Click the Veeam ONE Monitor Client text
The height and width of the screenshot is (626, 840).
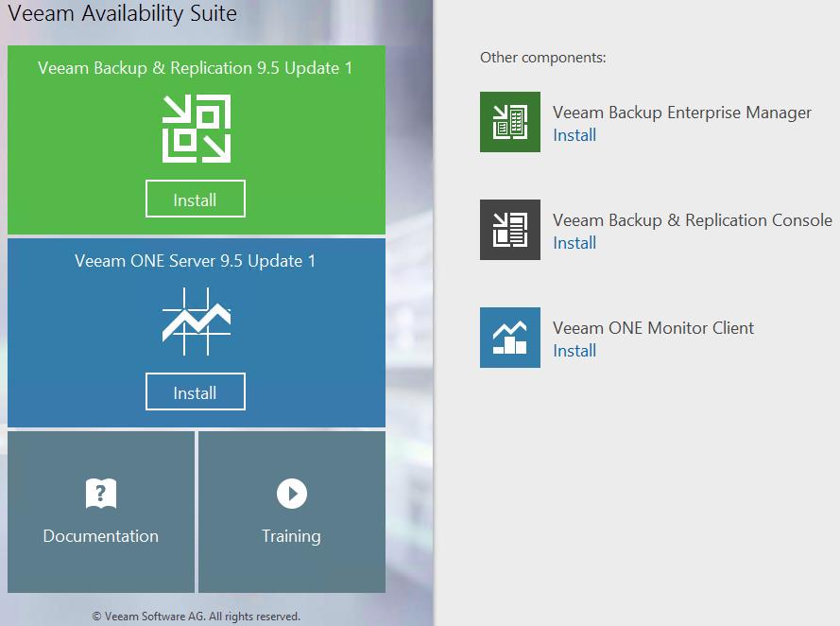653,328
